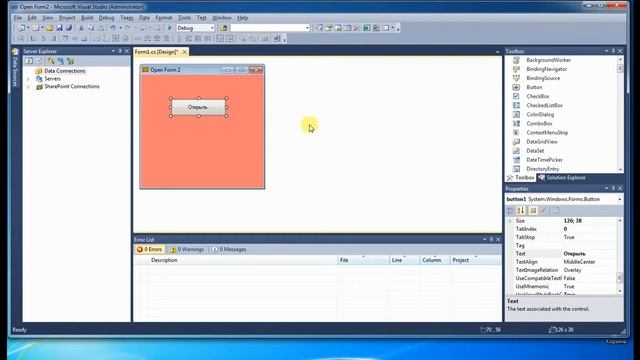This screenshot has height=360, width=640.
Task: Select ComboBox in the Toolbox
Action: pos(539,123)
